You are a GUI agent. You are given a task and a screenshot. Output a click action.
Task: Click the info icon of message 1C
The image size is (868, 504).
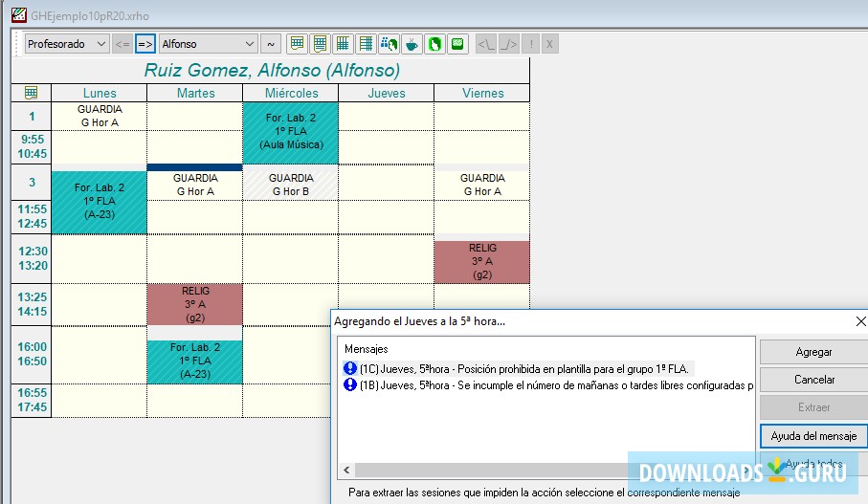[x=350, y=368]
